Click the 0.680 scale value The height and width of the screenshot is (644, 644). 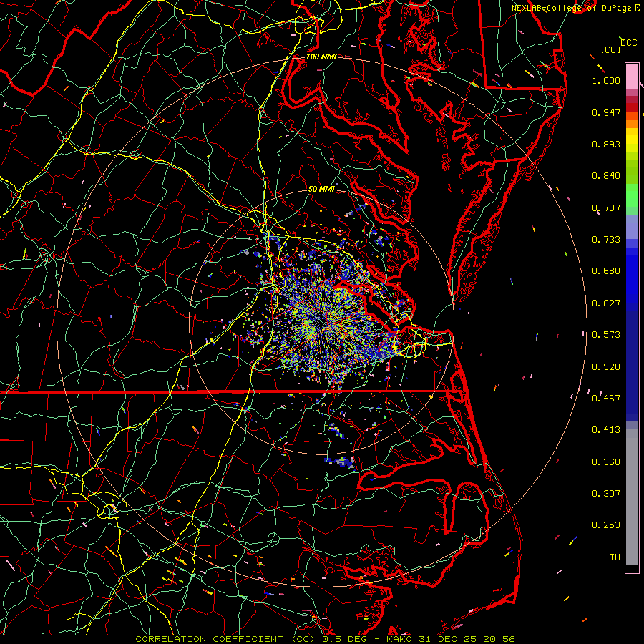pyautogui.click(x=606, y=271)
